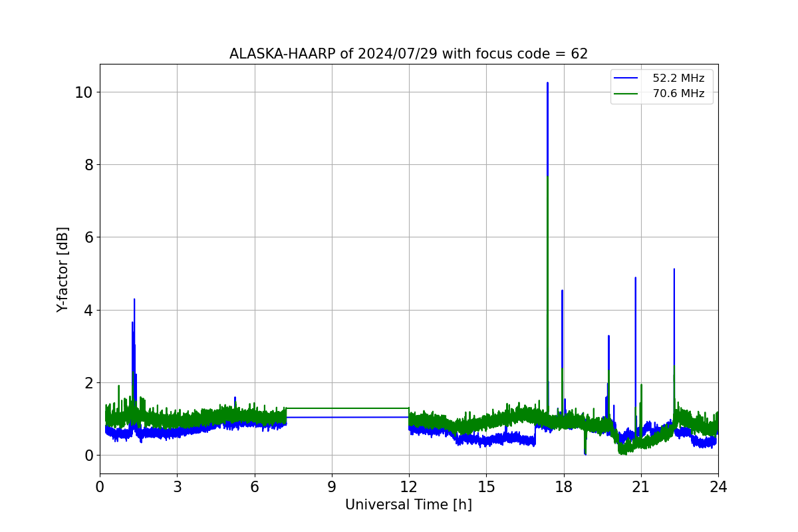This screenshot has width=798, height=532.
Task: Click y-axis tick label '10'
Action: (x=83, y=92)
